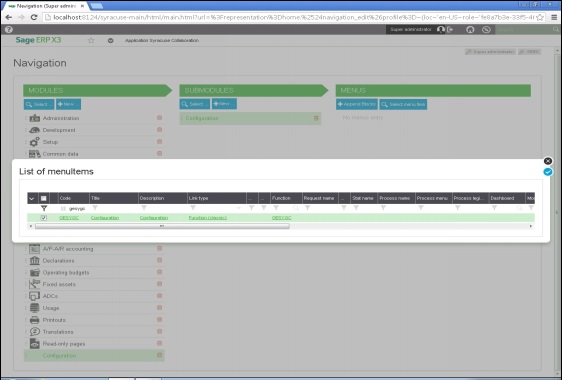Click the logout icon beside Super administrator
This screenshot has height=380, width=562.
pyautogui.click(x=450, y=29)
